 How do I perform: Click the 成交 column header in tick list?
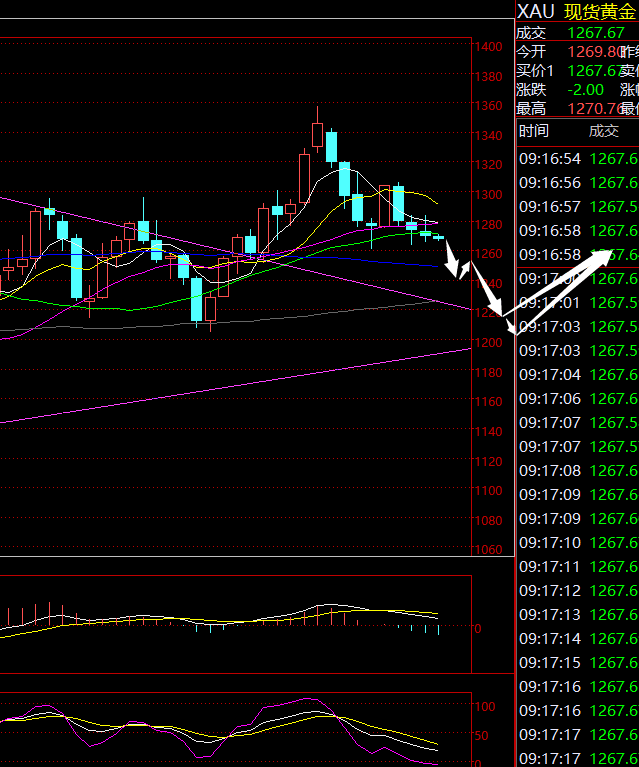(604, 131)
